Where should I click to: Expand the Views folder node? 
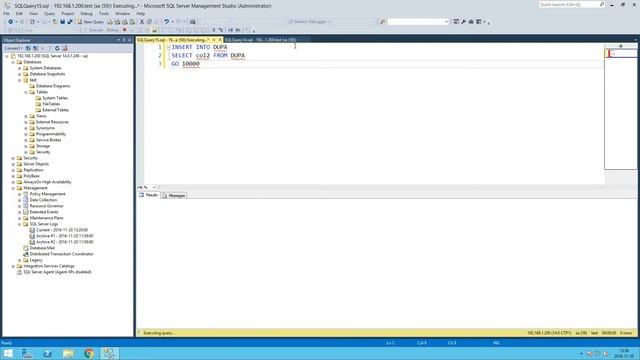26,116
